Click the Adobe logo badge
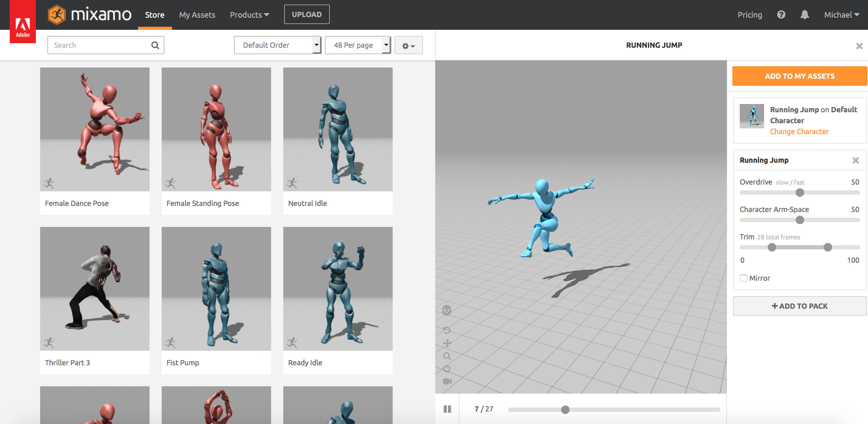This screenshot has width=868, height=424. click(x=22, y=22)
